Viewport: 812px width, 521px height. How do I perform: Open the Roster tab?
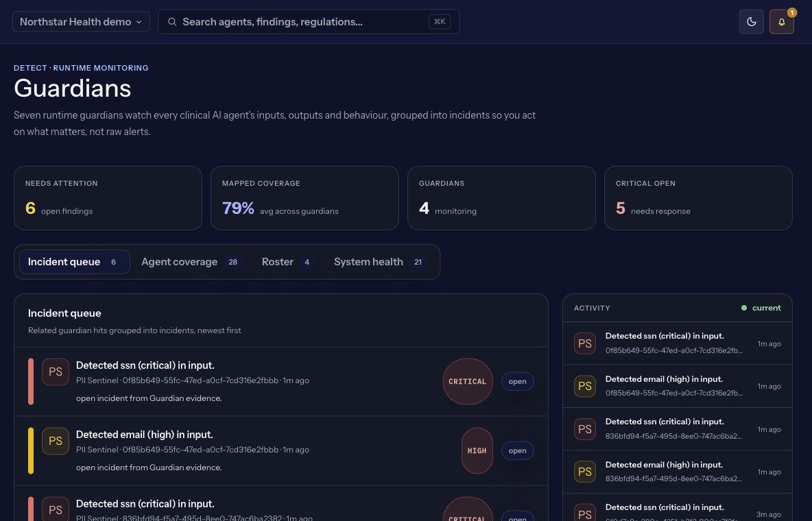(288, 262)
